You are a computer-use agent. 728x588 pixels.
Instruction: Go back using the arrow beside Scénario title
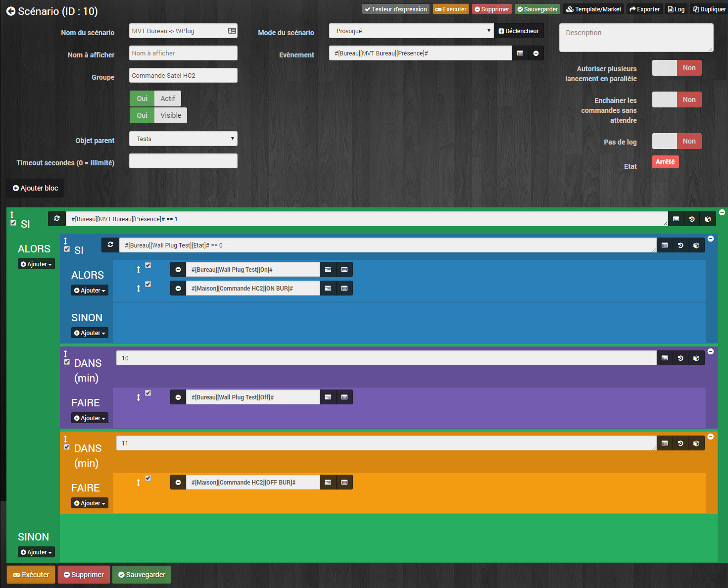tap(11, 11)
